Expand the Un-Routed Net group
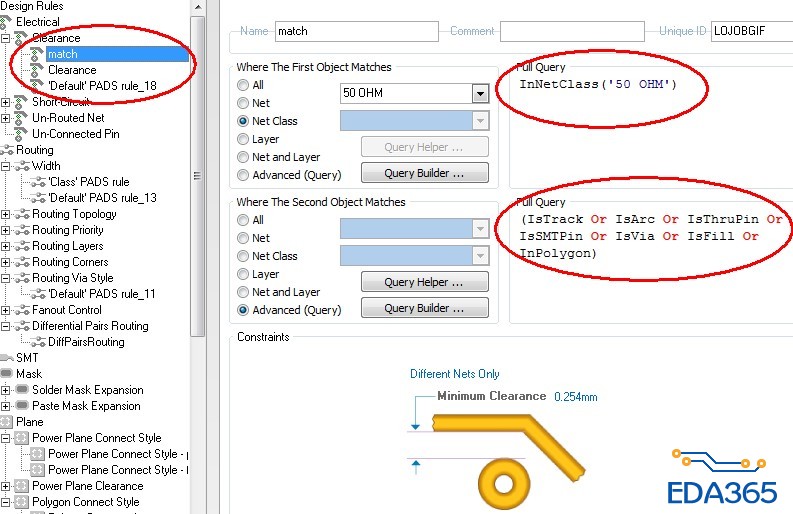 (5, 118)
